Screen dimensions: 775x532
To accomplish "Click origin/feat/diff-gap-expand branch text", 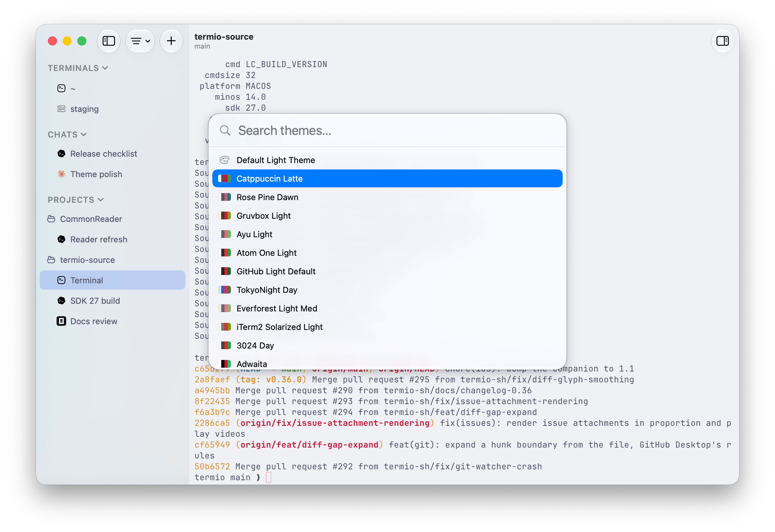I will (x=309, y=445).
